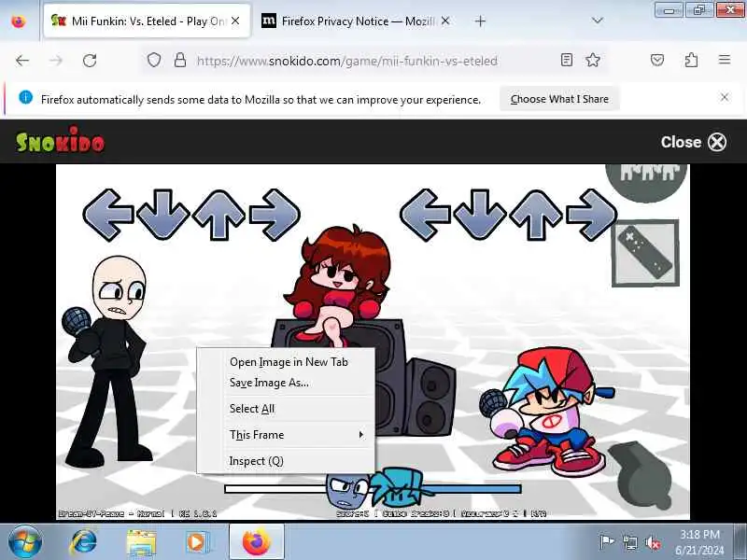Go back with the browser back arrow
Image resolution: width=747 pixels, height=560 pixels.
(22, 61)
